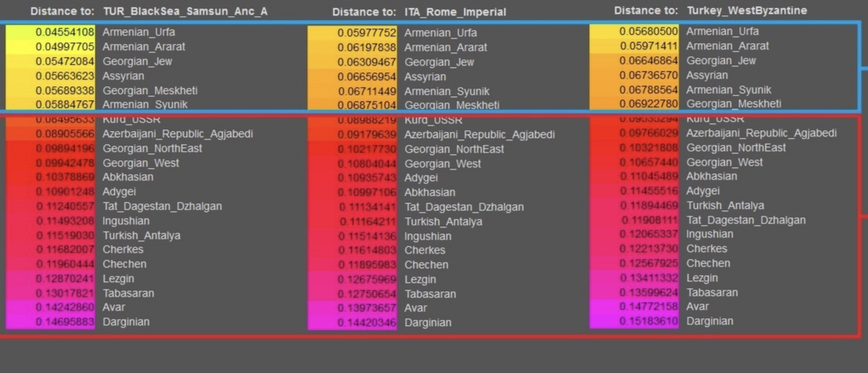868x373 pixels.
Task: Click Georgian_Jew under TUR_BlackSea_Samsun_Anc_A
Action: click(137, 61)
